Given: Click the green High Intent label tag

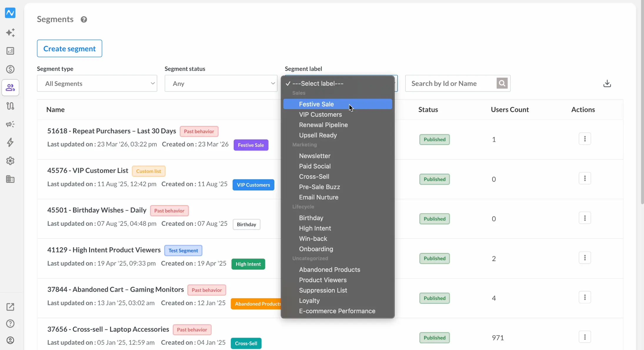Looking at the screenshot, I should point(248,264).
